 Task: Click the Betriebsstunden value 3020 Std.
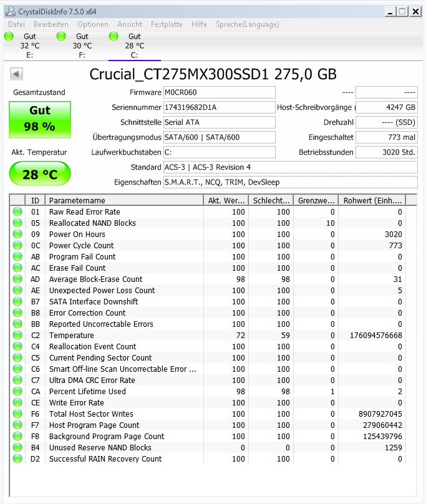(x=387, y=152)
